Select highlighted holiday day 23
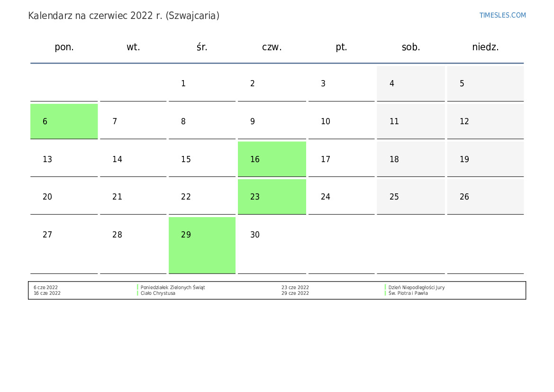 click(x=272, y=197)
